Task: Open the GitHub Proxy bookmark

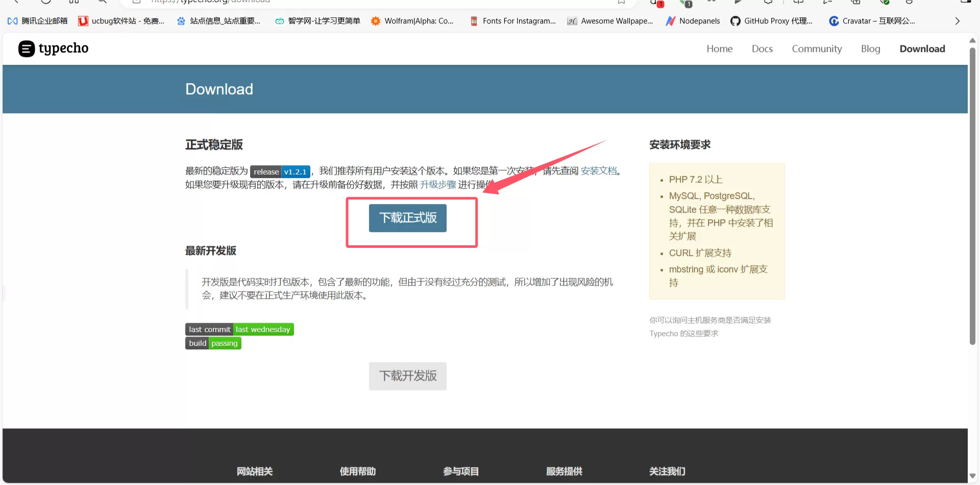Action: coord(771,21)
